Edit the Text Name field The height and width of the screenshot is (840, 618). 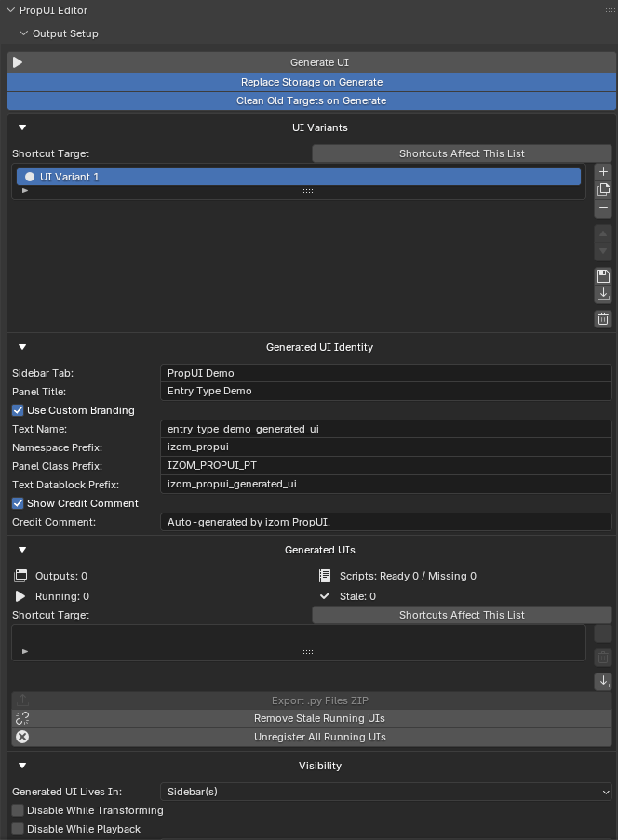[x=386, y=429]
